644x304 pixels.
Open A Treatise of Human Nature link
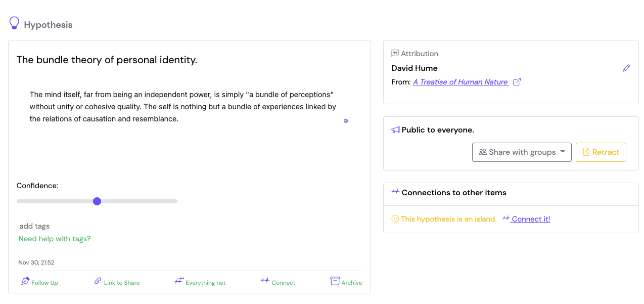click(461, 82)
